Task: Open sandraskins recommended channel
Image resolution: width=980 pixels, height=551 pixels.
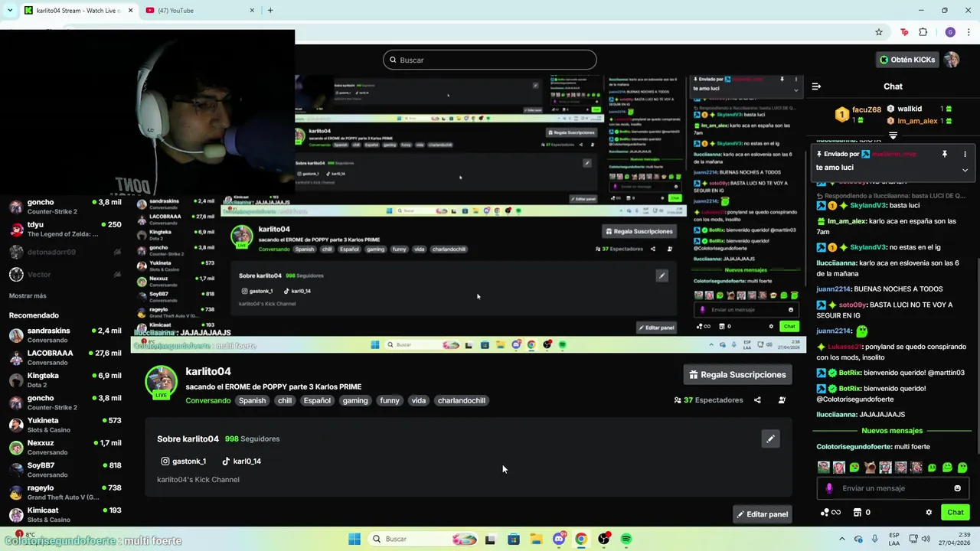Action: coord(65,335)
